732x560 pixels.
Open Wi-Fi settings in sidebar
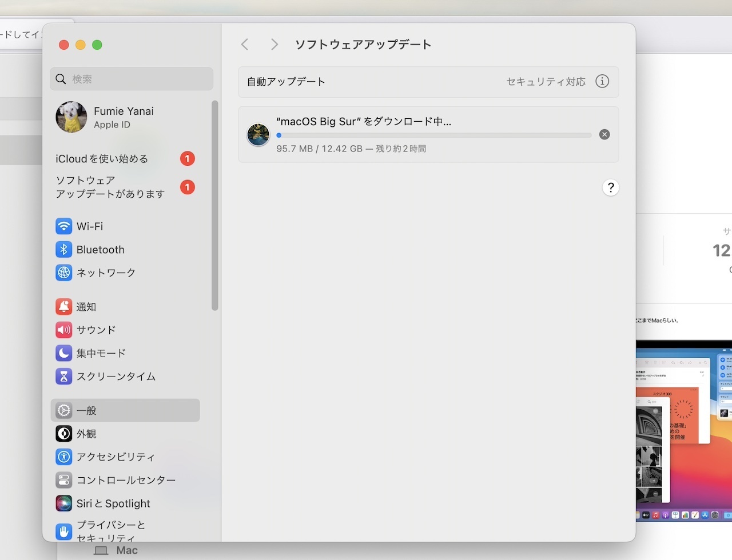(90, 226)
